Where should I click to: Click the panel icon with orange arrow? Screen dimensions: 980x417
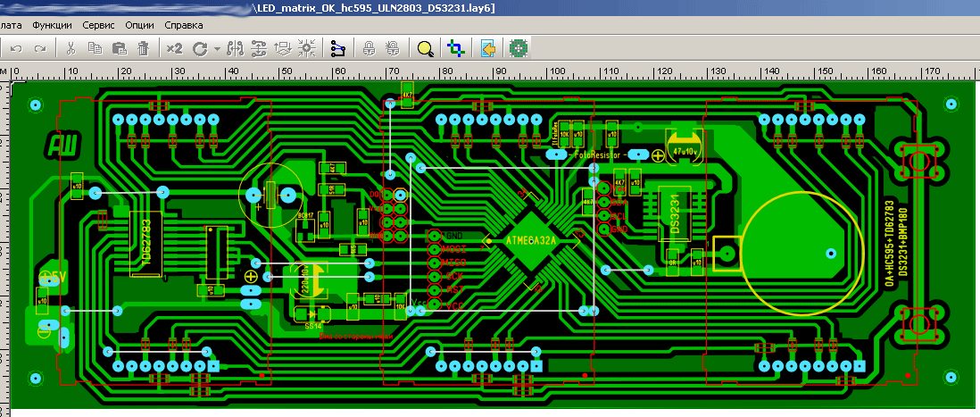487,48
